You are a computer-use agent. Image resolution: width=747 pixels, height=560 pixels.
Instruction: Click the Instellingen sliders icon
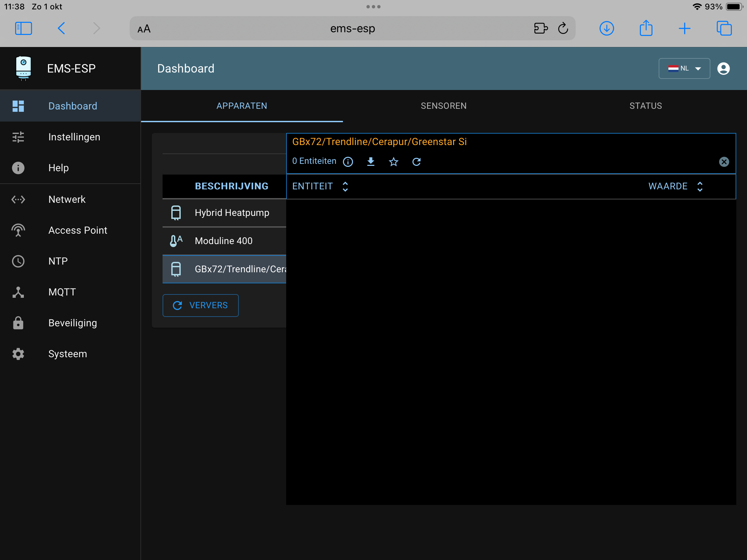[x=17, y=137]
